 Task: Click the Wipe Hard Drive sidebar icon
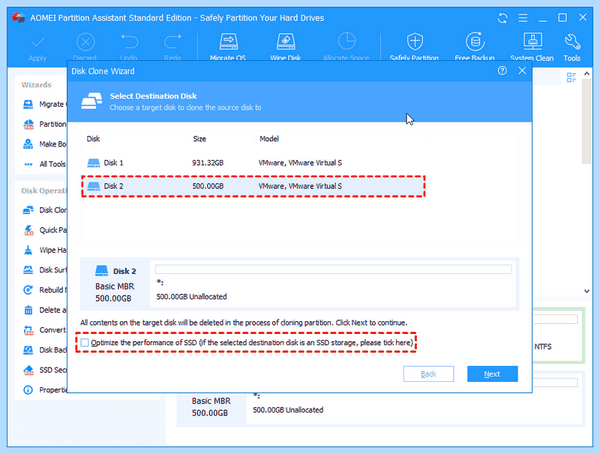[28, 250]
